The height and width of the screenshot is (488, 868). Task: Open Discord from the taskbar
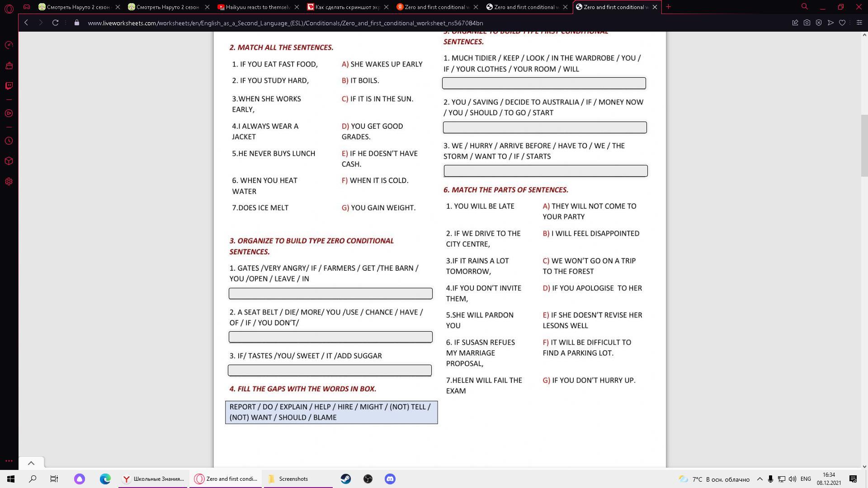coord(390,479)
